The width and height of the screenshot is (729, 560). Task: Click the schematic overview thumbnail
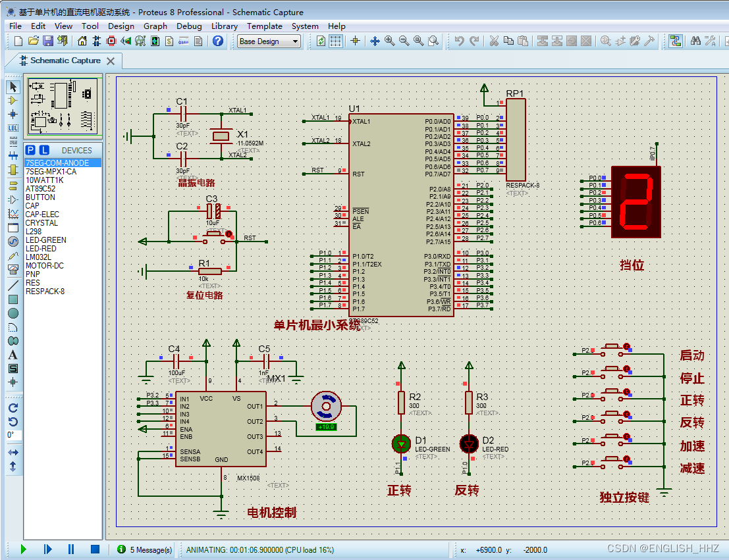click(x=63, y=107)
